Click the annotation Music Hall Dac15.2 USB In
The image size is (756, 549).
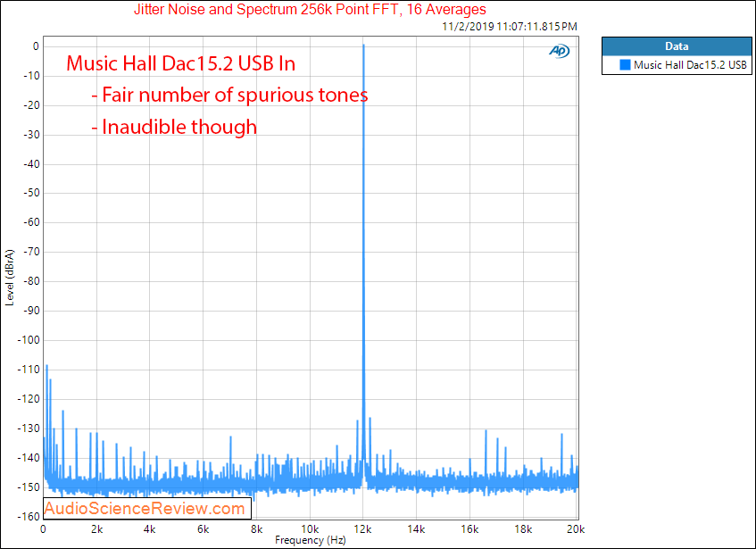(181, 63)
